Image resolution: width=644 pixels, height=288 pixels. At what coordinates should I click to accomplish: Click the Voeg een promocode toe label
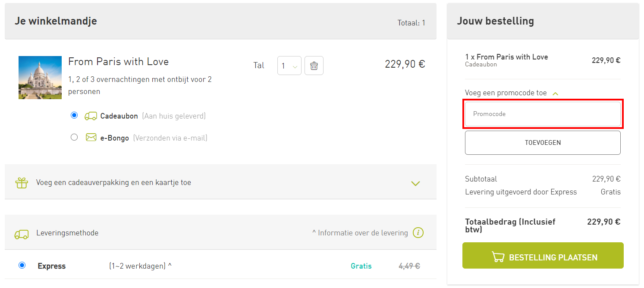coord(506,93)
